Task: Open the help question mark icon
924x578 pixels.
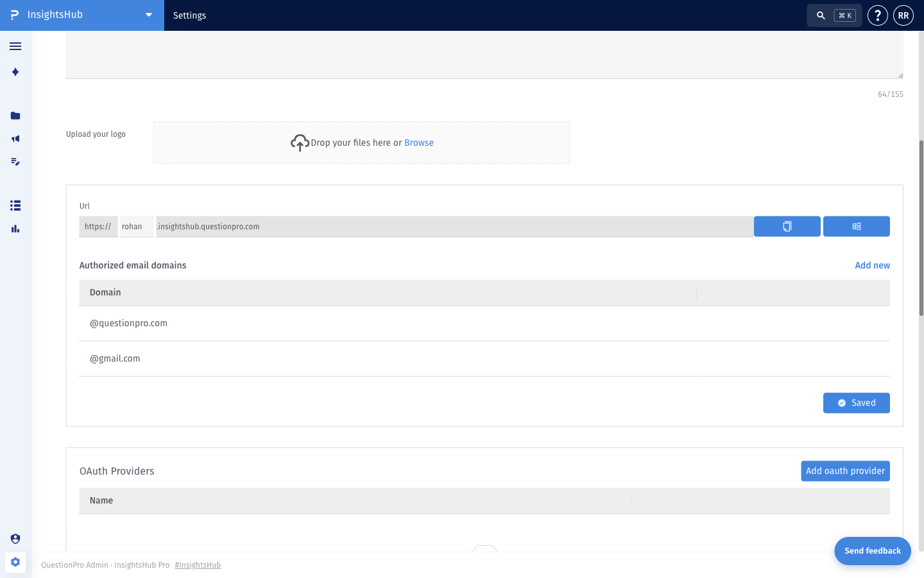Action: (877, 15)
